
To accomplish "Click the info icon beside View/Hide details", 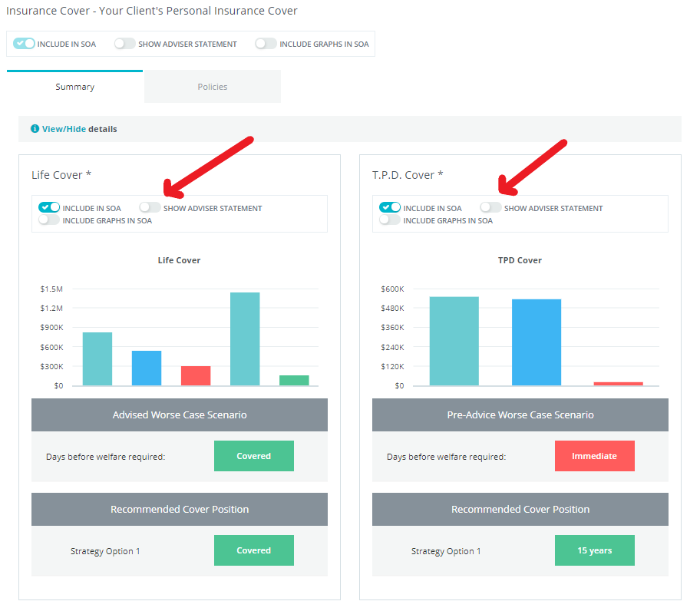I will click(x=35, y=129).
